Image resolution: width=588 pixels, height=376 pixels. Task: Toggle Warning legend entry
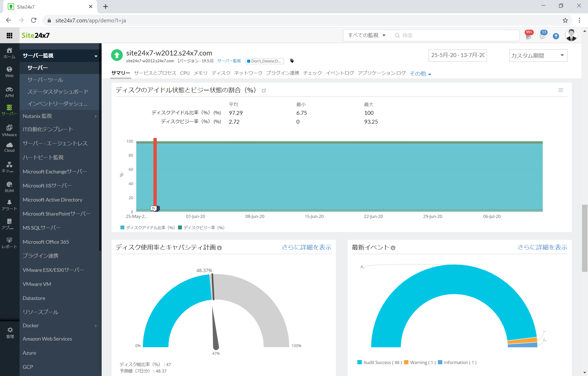pos(420,362)
